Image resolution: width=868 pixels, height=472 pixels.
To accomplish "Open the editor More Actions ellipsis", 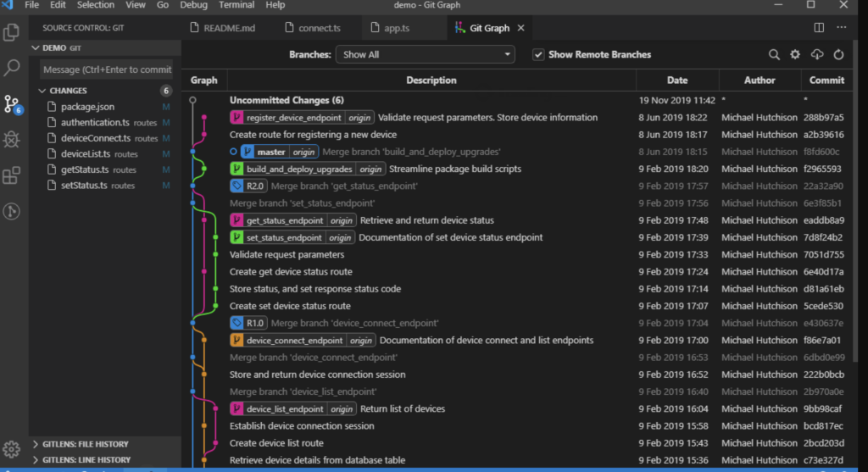I will pyautogui.click(x=842, y=28).
